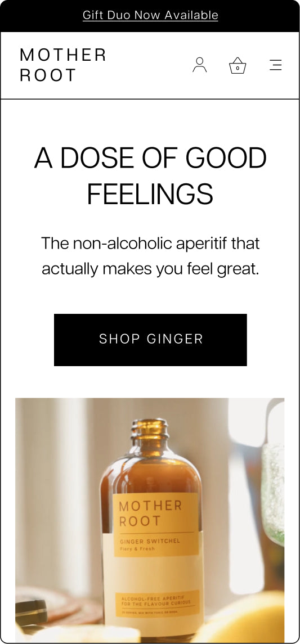The image size is (300, 644).
Task: Open the shopping basket icon
Action: (x=238, y=66)
